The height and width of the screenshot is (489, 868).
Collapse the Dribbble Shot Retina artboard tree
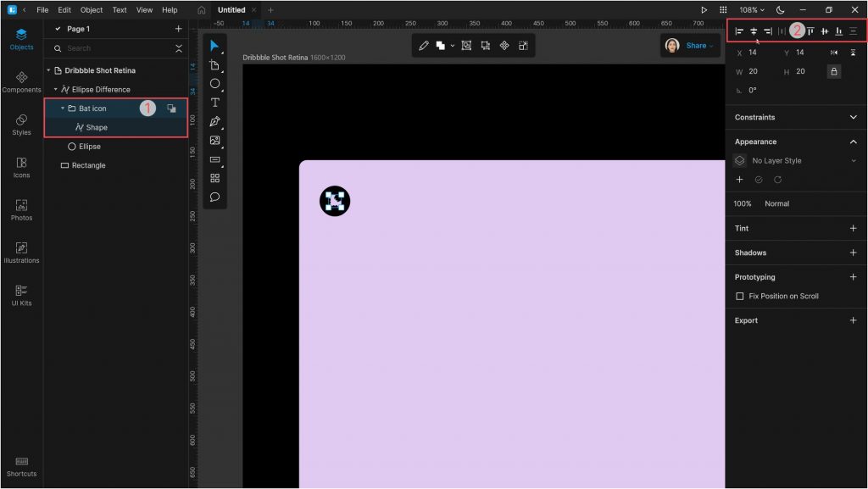[x=48, y=71]
